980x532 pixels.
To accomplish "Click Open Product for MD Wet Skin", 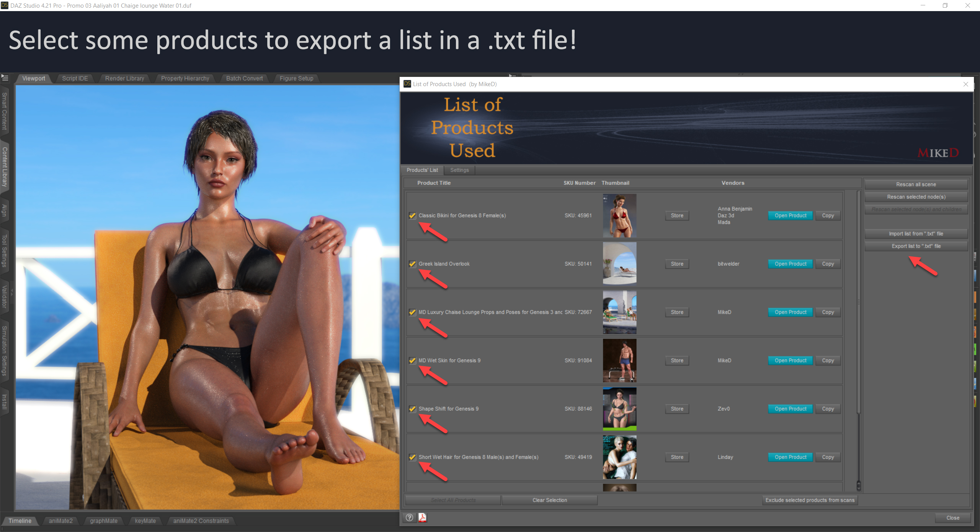I will 791,361.
